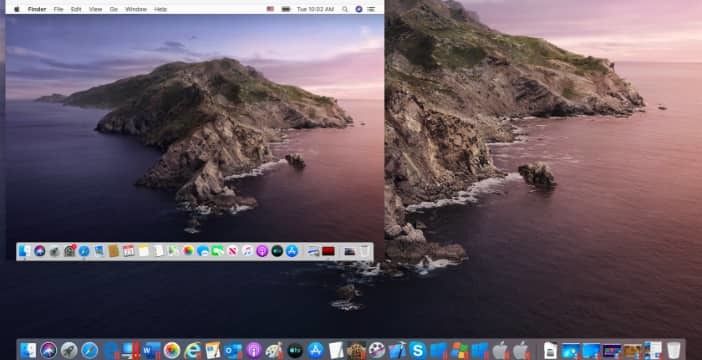Open Safari in the light inner dock
The height and width of the screenshot is (360, 702).
(x=84, y=251)
